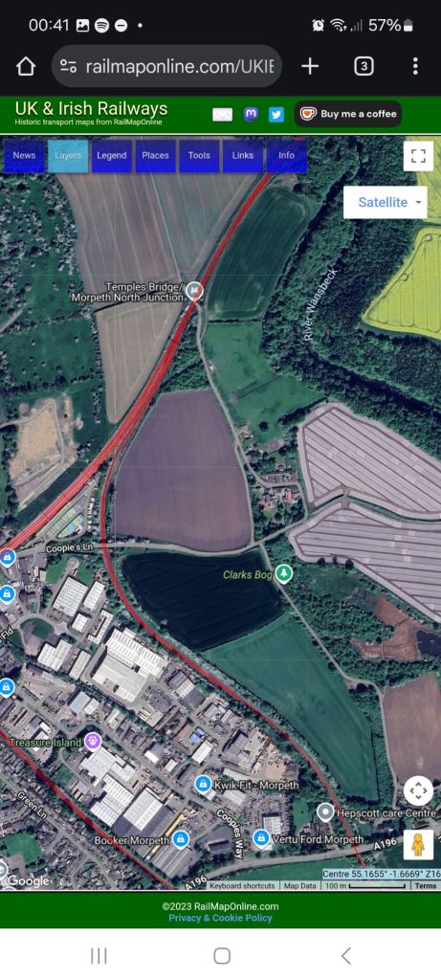Open the Layers menu tab

pos(68,156)
